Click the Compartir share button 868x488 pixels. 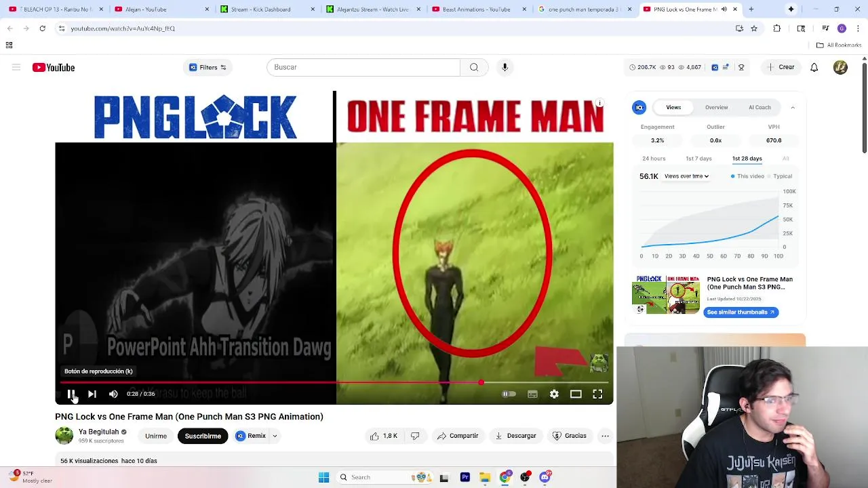click(458, 436)
